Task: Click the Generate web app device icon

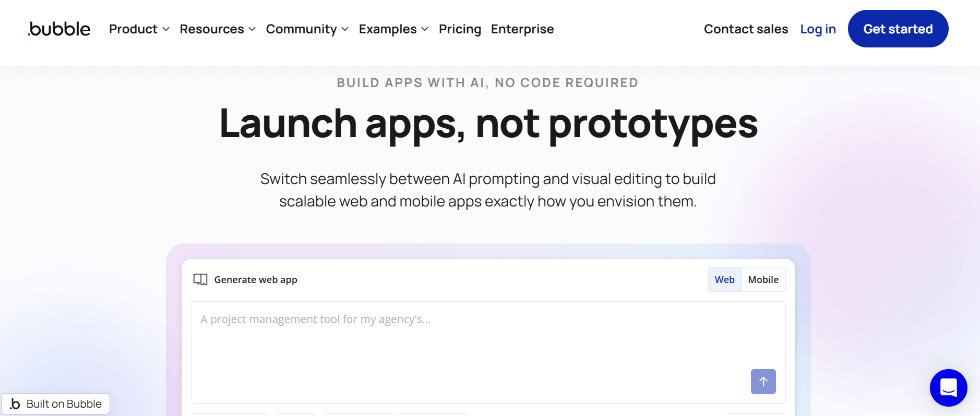Action: 200,279
